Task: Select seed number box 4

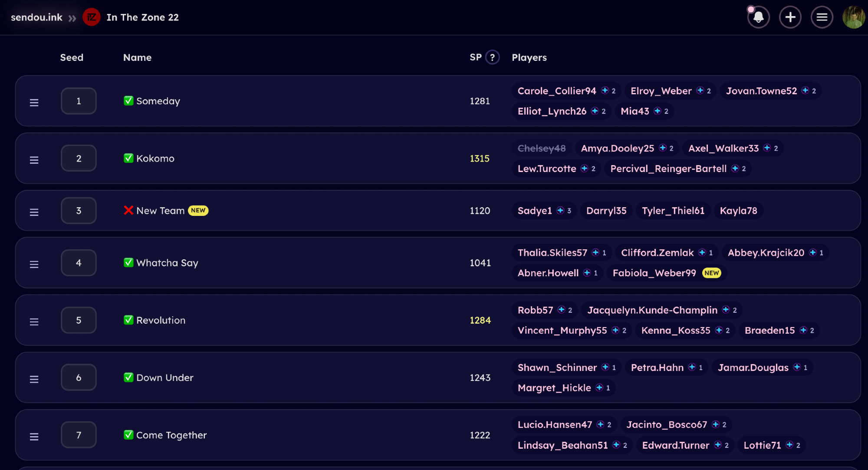Action: pyautogui.click(x=79, y=263)
